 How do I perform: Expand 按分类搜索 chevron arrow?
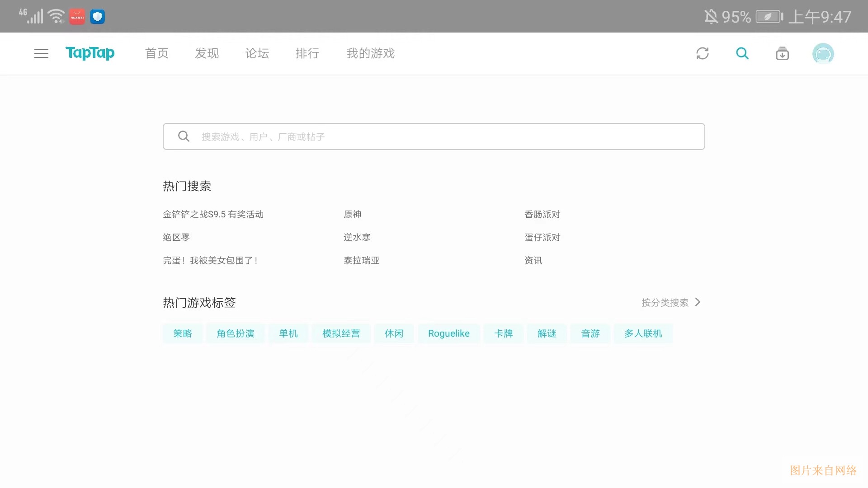pos(698,302)
